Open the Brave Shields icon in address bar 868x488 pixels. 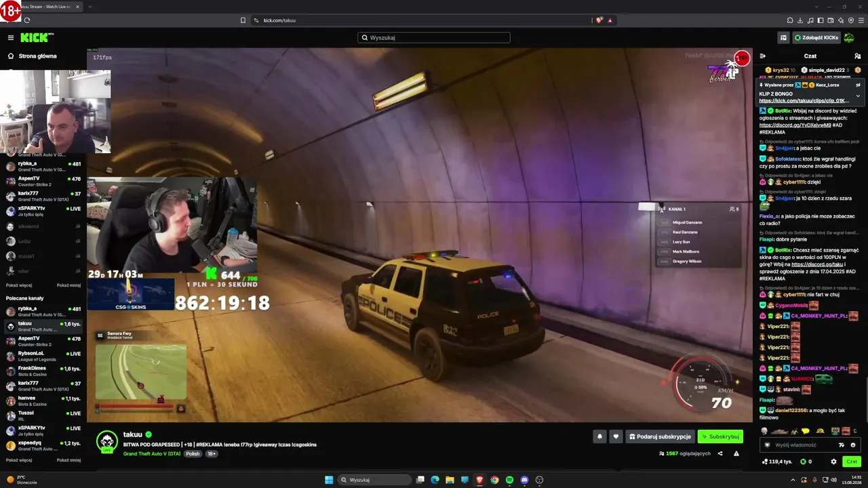coord(599,20)
